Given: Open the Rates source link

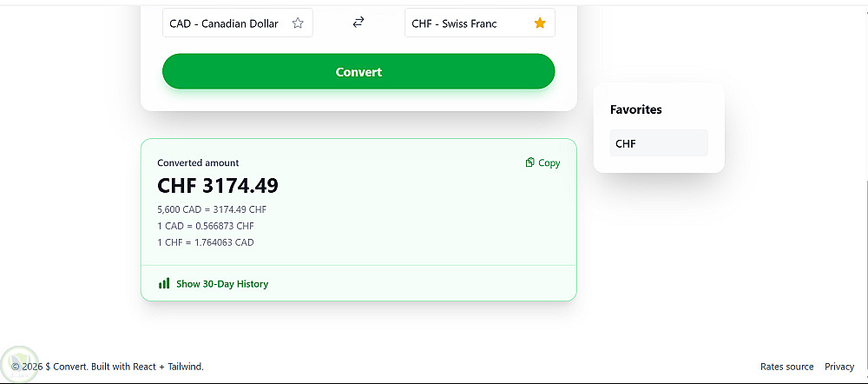Looking at the screenshot, I should pyautogui.click(x=786, y=367).
